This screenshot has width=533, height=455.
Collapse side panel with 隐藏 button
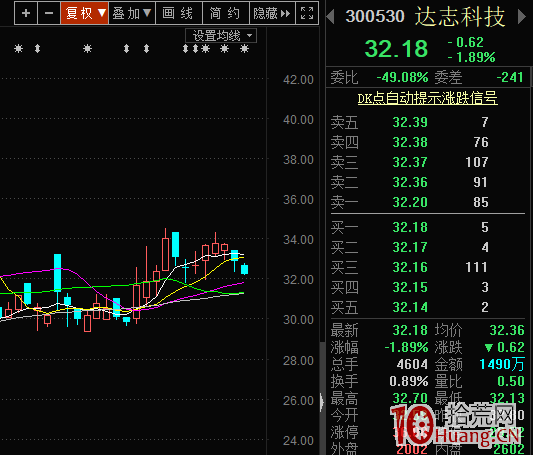coord(272,13)
